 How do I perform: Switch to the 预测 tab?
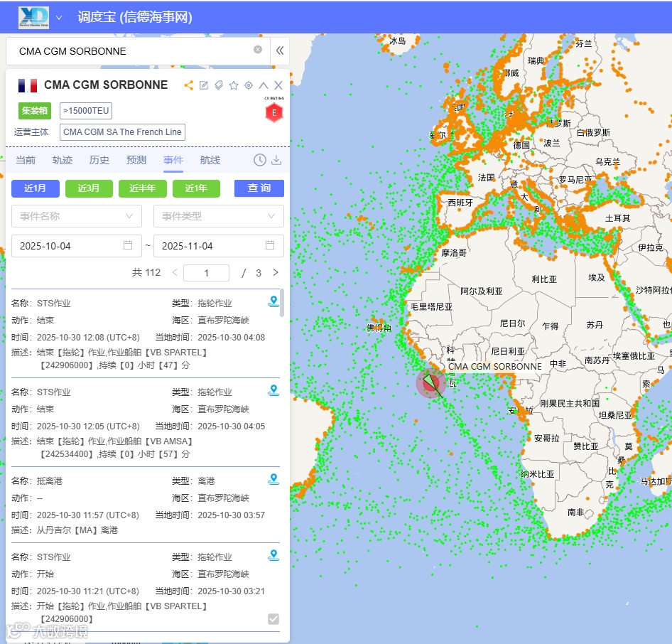pyautogui.click(x=136, y=160)
